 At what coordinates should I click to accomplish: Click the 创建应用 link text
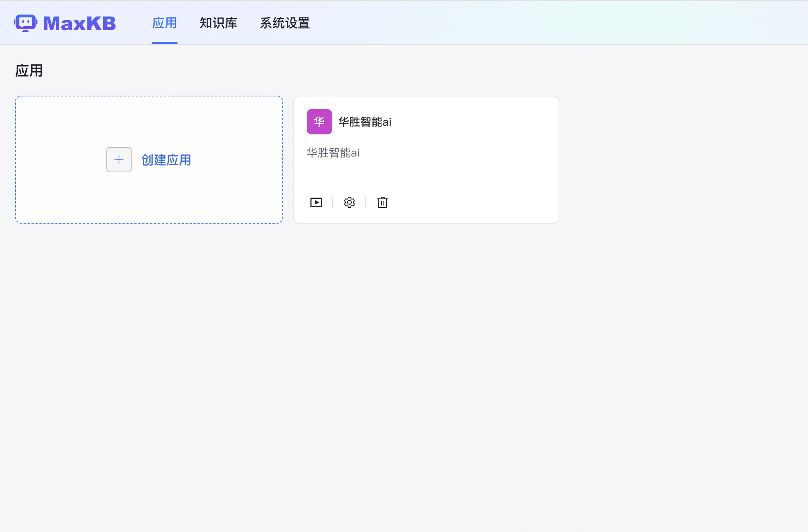tap(166, 160)
